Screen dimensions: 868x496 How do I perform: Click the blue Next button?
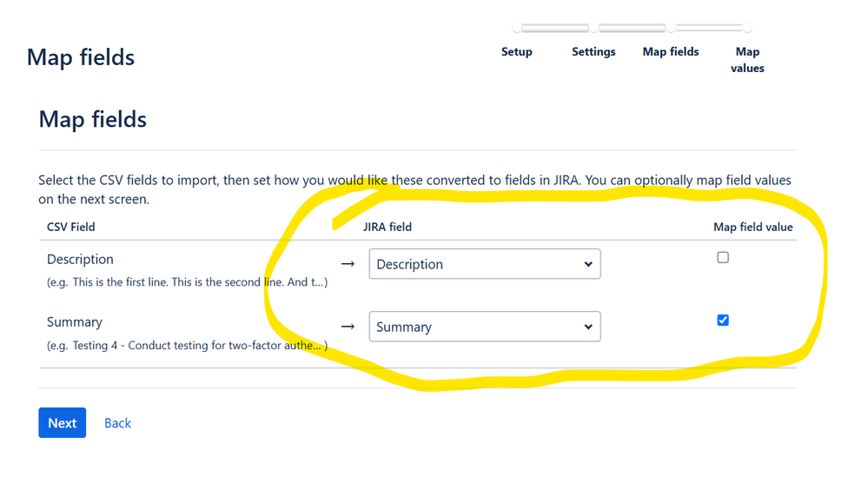pos(62,423)
